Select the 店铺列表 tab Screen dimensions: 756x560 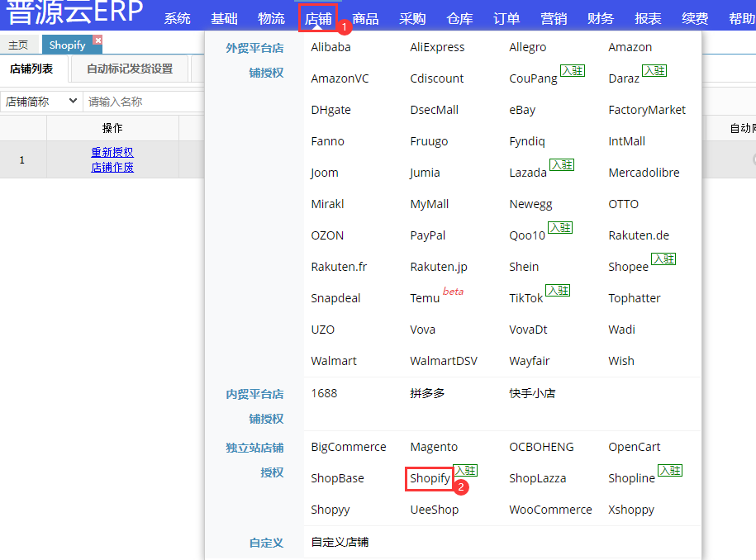(31, 69)
